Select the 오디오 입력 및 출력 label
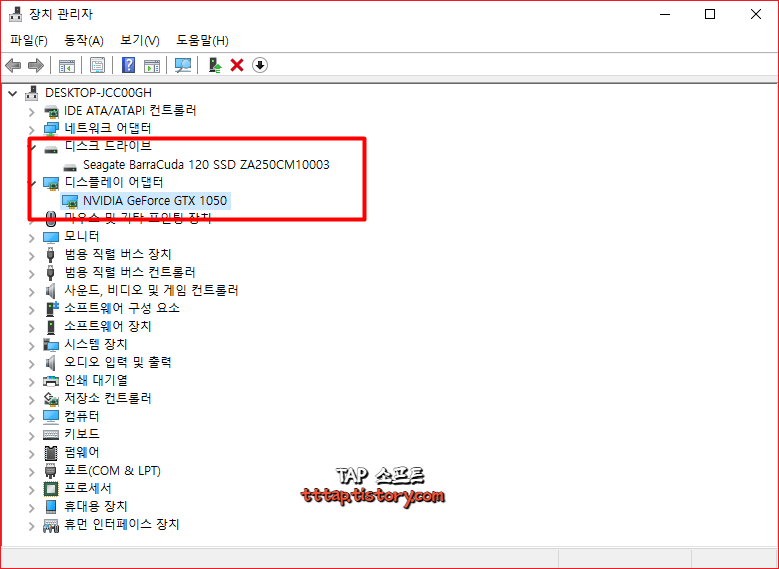The height and width of the screenshot is (569, 779). coord(118,362)
